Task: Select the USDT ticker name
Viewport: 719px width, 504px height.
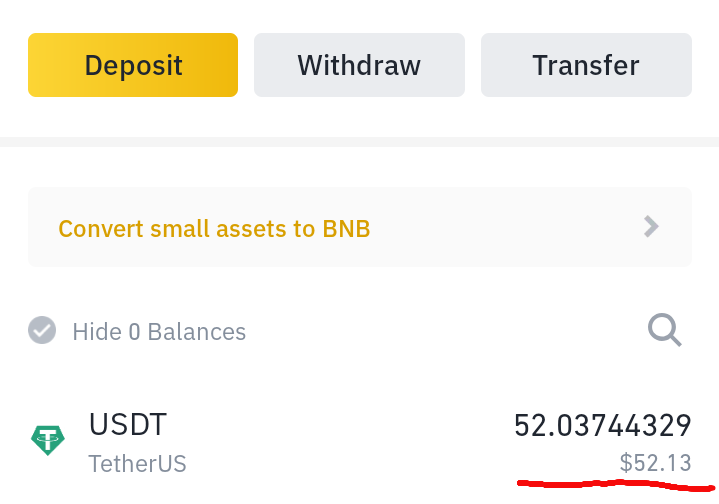Action: tap(128, 424)
